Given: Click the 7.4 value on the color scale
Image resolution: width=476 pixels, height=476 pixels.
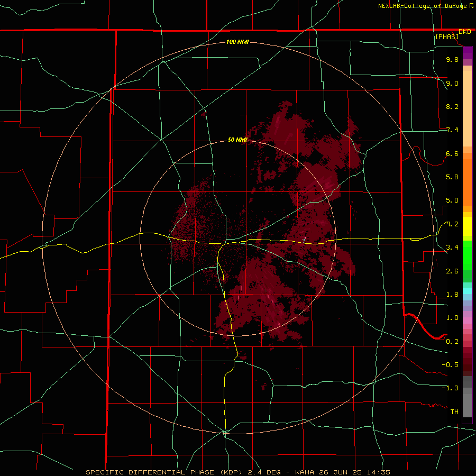Looking at the screenshot, I should pyautogui.click(x=452, y=130).
